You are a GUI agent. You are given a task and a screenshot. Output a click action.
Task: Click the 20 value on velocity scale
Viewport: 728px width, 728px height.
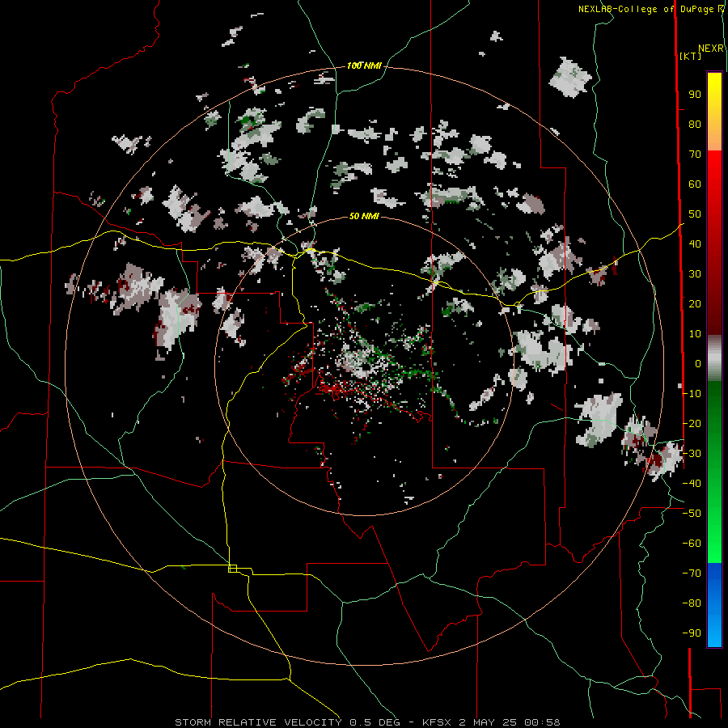695,304
